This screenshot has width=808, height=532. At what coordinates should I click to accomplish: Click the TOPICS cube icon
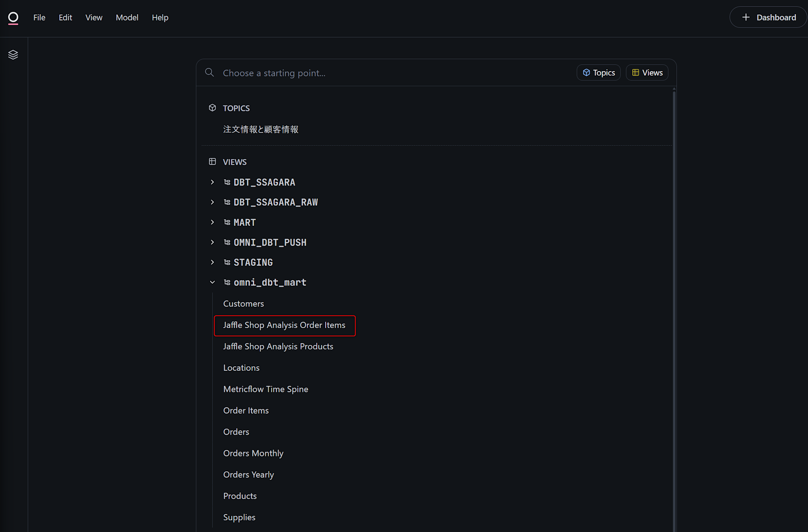click(x=213, y=108)
